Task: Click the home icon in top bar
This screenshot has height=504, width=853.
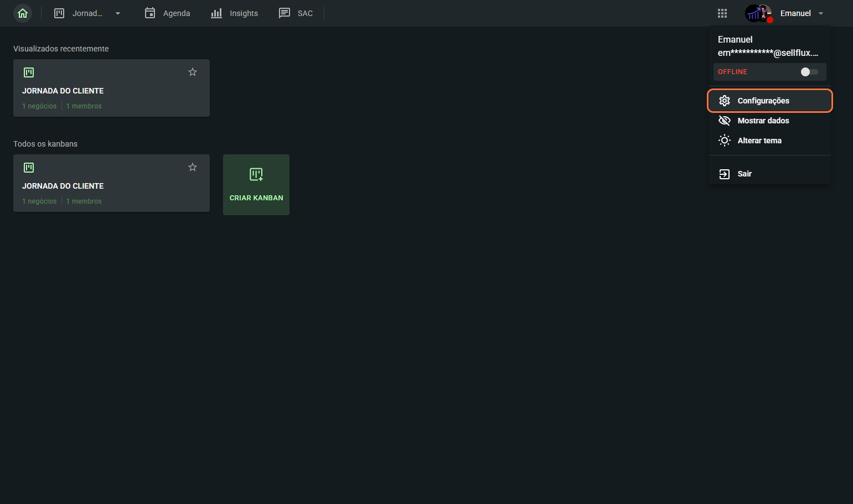Action: [23, 13]
